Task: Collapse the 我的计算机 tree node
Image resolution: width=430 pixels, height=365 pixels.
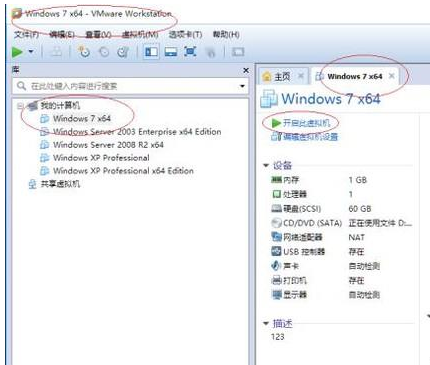Action: pyautogui.click(x=20, y=106)
